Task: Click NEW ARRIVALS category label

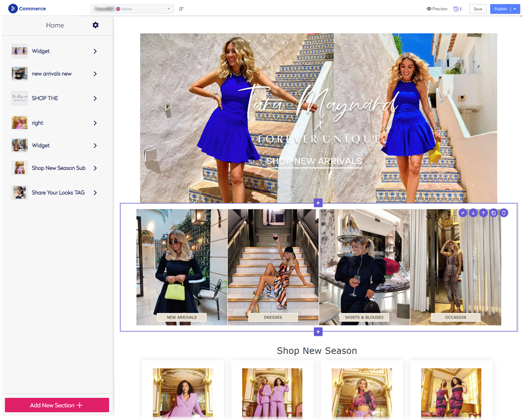Action: pyautogui.click(x=182, y=317)
